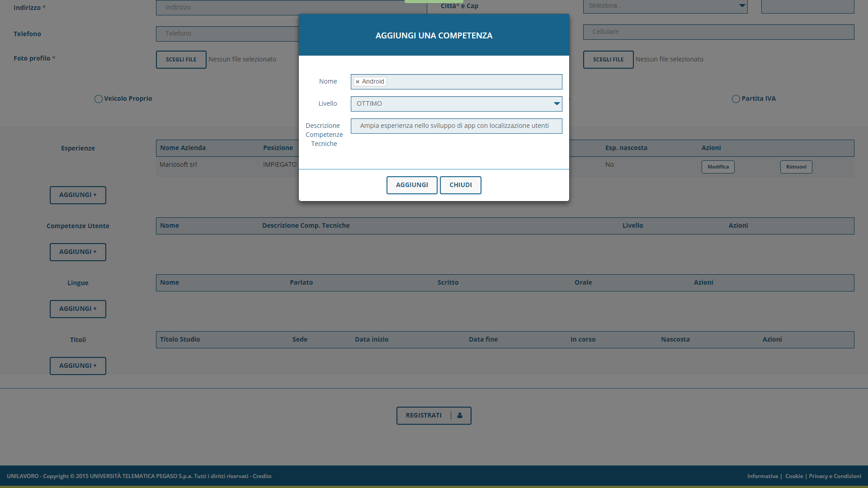Open the Informativa footer link
Screen dimensions: 868x488
[x=762, y=476]
